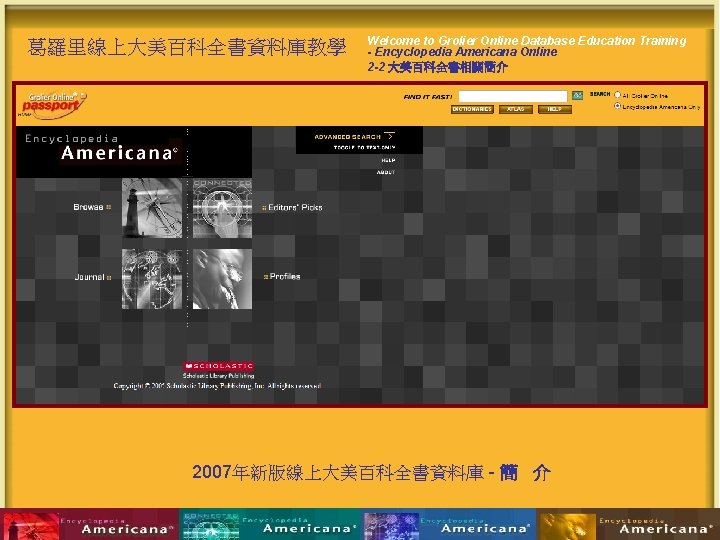720x540 pixels.
Task: Click the Scholastic logo
Action: pyautogui.click(x=219, y=366)
